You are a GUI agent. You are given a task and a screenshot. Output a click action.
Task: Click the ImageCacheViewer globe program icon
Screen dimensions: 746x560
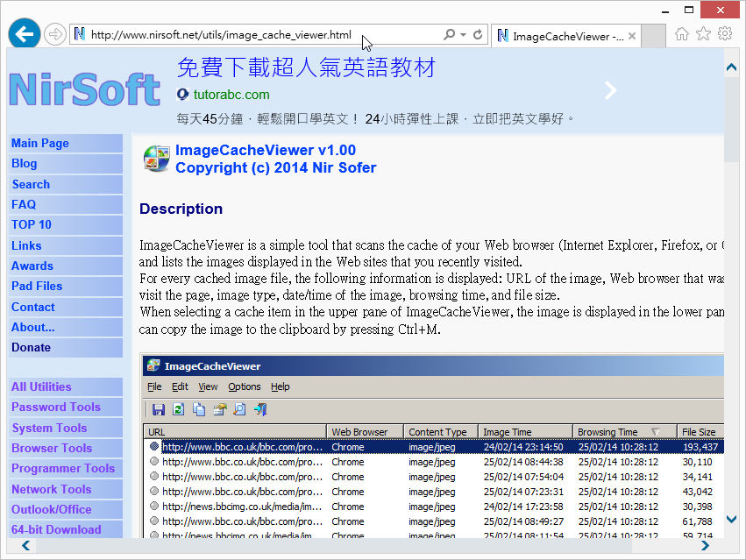(157, 159)
